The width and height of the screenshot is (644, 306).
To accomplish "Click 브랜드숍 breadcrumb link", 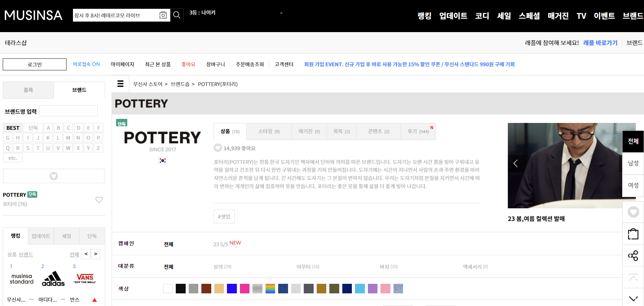I will point(180,84).
